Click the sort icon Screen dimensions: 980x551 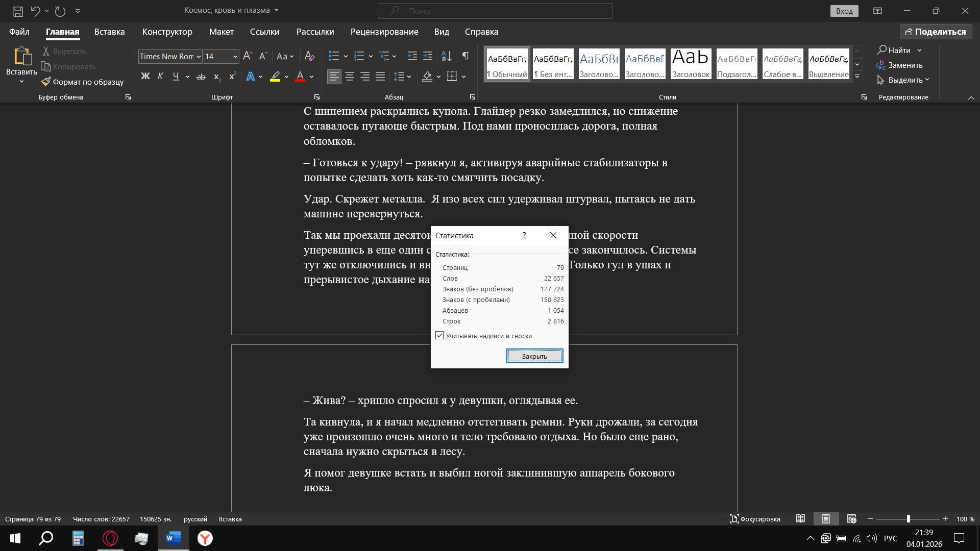point(446,56)
